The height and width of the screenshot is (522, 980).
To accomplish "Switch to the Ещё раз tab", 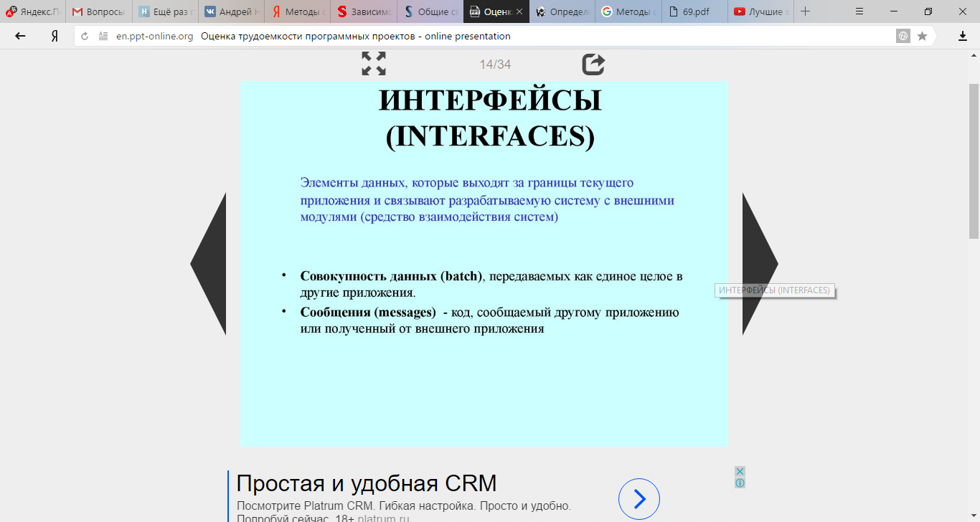I will coord(165,11).
